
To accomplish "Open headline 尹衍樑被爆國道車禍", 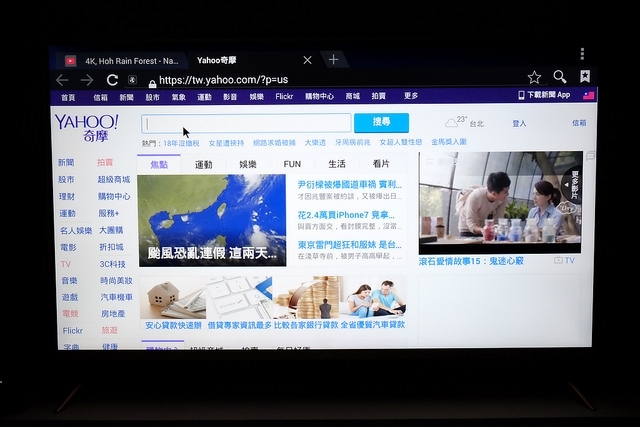I will coord(349,185).
